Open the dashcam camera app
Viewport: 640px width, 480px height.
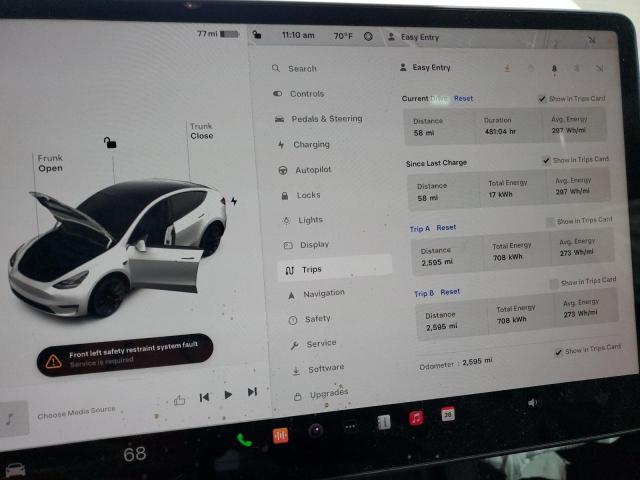pos(316,430)
